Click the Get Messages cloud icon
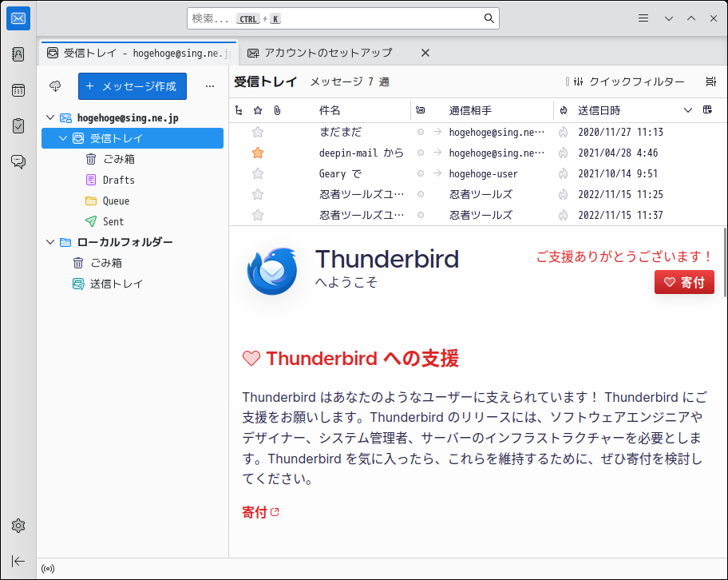The height and width of the screenshot is (580, 728). pos(55,86)
